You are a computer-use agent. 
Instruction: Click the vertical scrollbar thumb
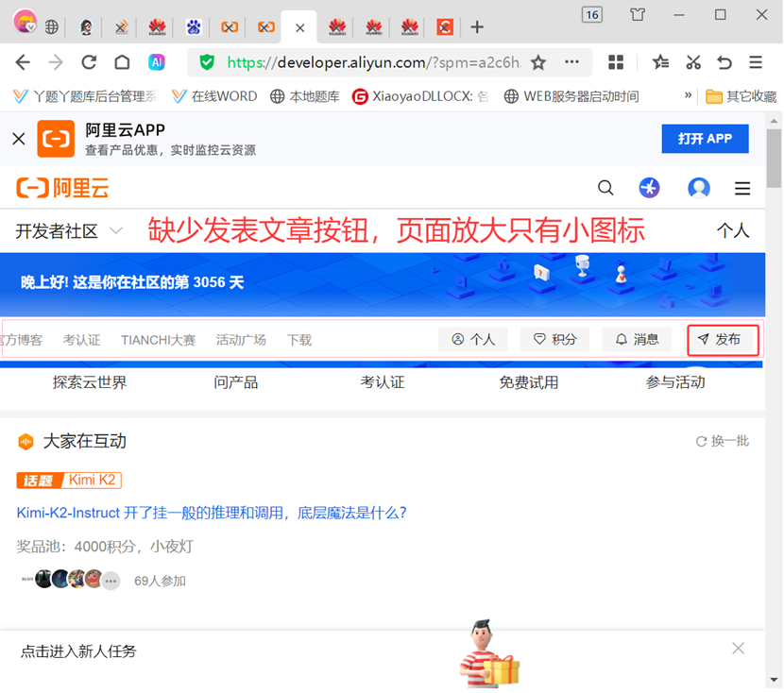coord(774,159)
